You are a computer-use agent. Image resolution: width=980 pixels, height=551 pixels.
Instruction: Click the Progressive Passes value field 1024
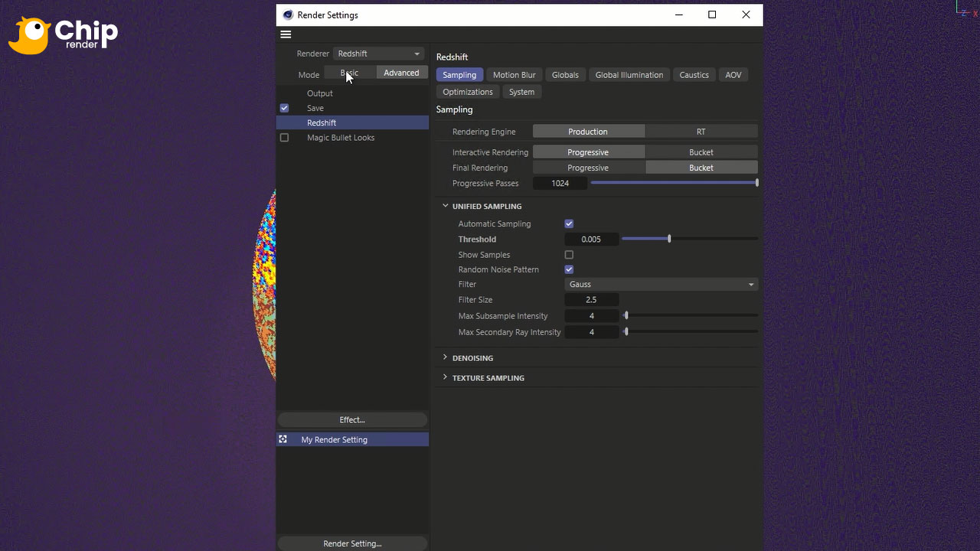pyautogui.click(x=560, y=184)
